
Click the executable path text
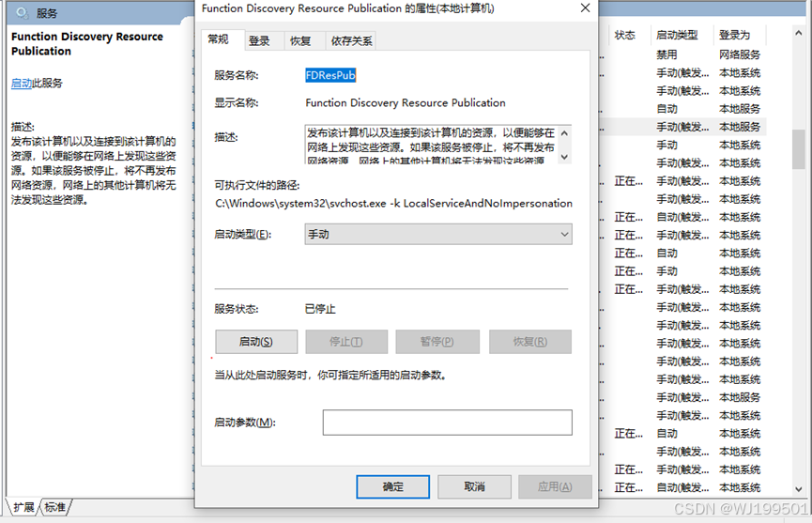coord(393,204)
